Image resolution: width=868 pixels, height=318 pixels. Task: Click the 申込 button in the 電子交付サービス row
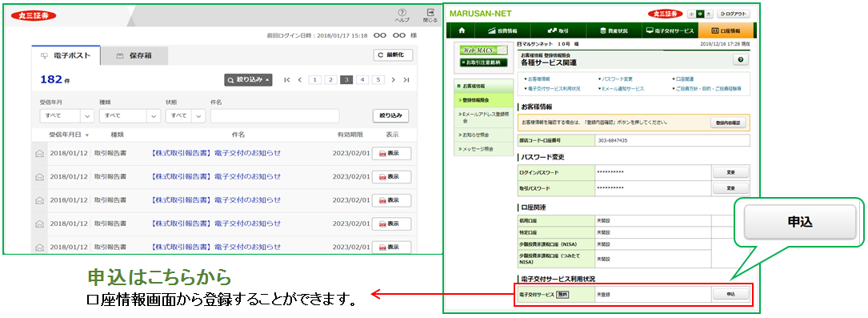(x=730, y=294)
